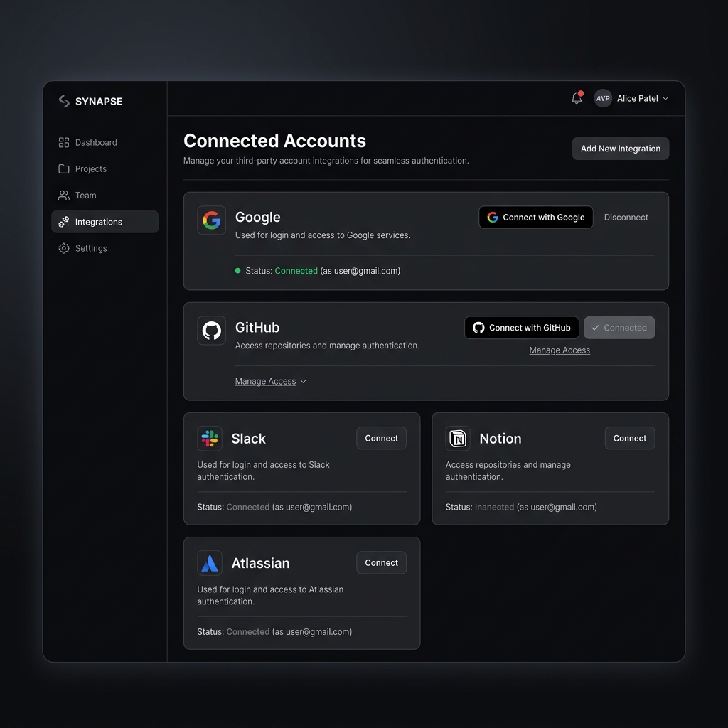Image resolution: width=728 pixels, height=728 pixels.
Task: Click Notion status 'Inanected' text
Action: point(495,507)
